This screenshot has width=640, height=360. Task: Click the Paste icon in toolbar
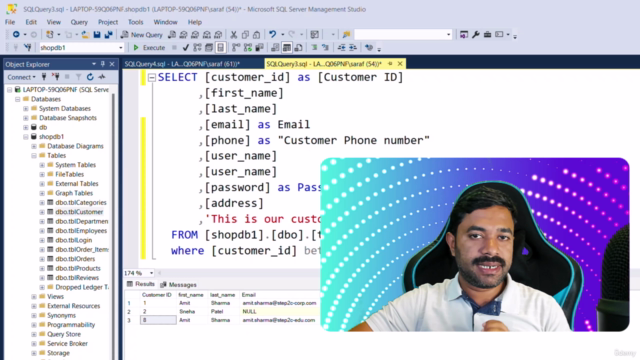256,35
